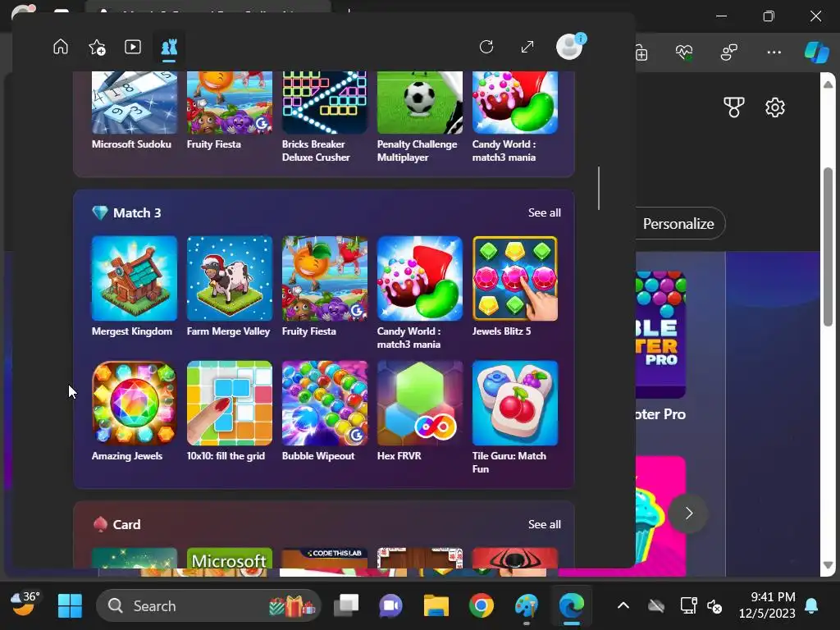Click the muted volume tray icon

point(714,606)
